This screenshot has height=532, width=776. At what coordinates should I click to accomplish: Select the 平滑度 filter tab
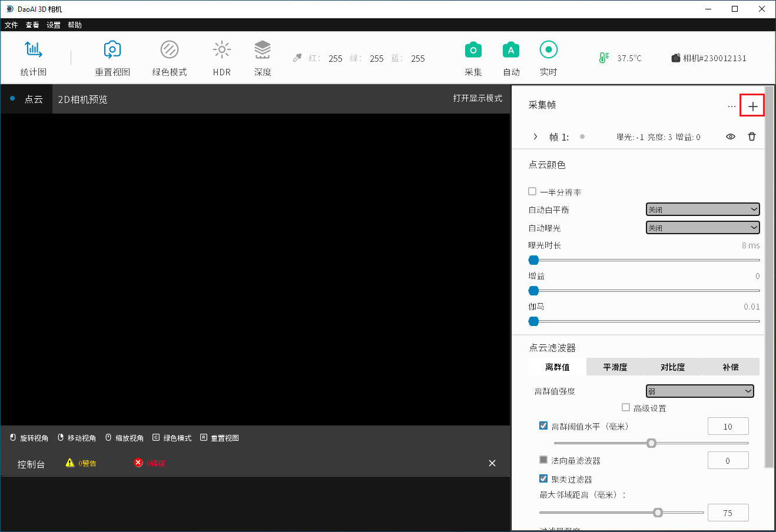tap(615, 367)
